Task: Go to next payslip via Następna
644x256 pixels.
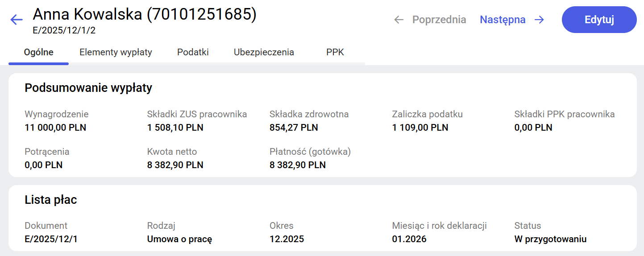Action: point(503,20)
